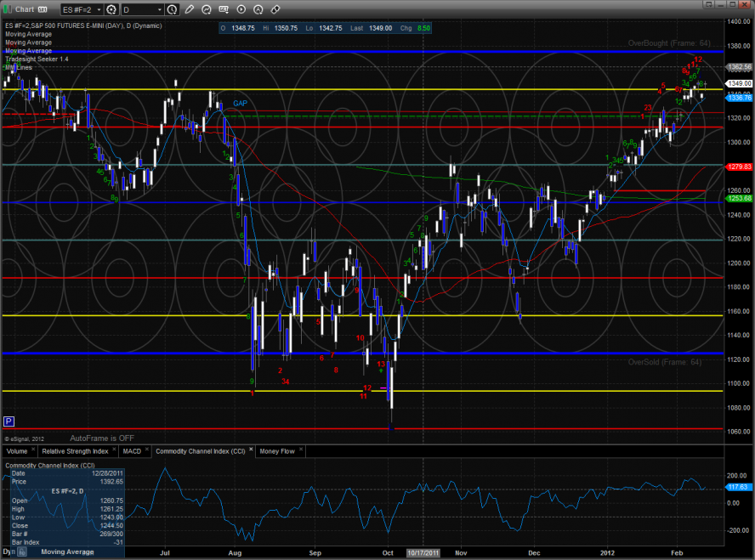
Task: Select the Commodity Channel Index (CCI) tab
Action: pos(201,451)
